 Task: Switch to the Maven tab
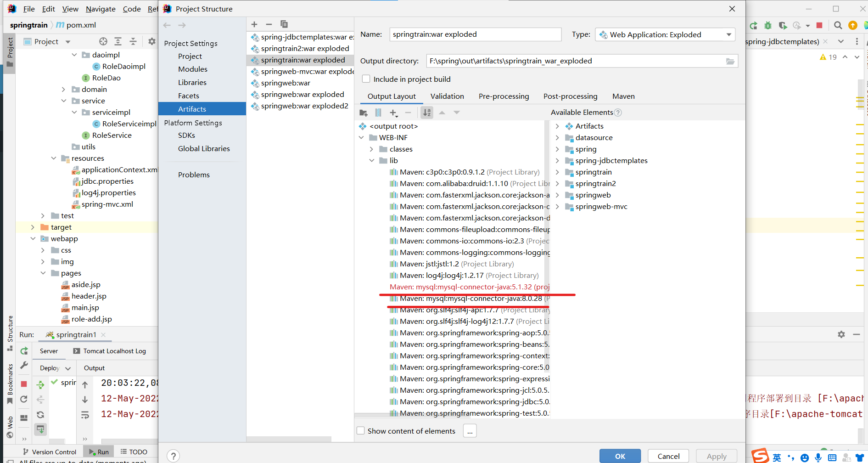coord(623,96)
